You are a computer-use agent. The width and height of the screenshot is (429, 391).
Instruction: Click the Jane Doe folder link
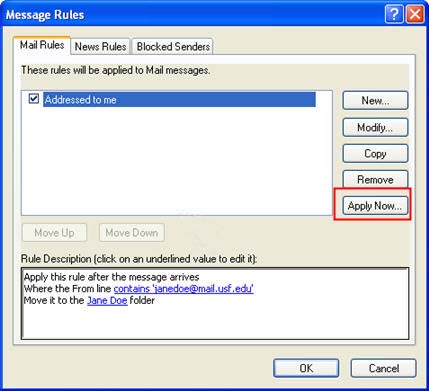107,300
